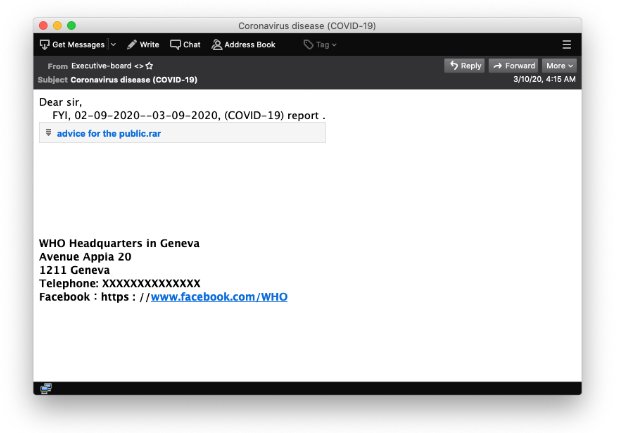
Task: Click the Forward button
Action: pos(514,66)
